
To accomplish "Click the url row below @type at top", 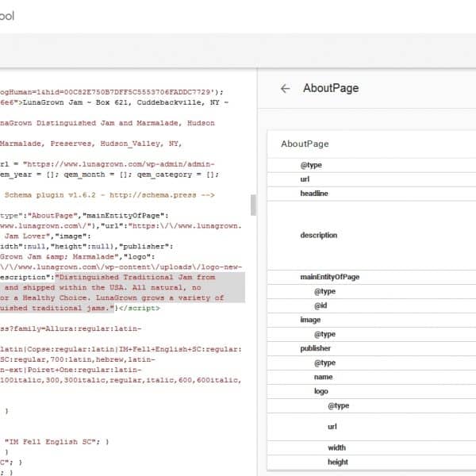I will pos(371,179).
